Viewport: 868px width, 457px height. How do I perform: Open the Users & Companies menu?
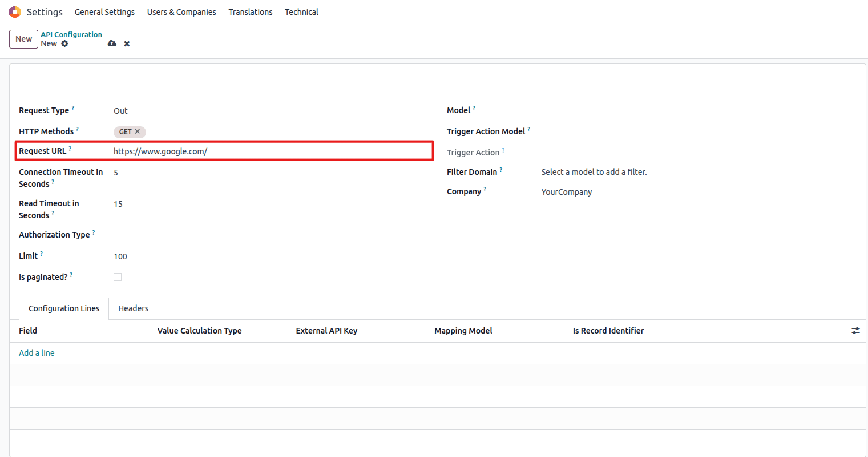tap(181, 12)
